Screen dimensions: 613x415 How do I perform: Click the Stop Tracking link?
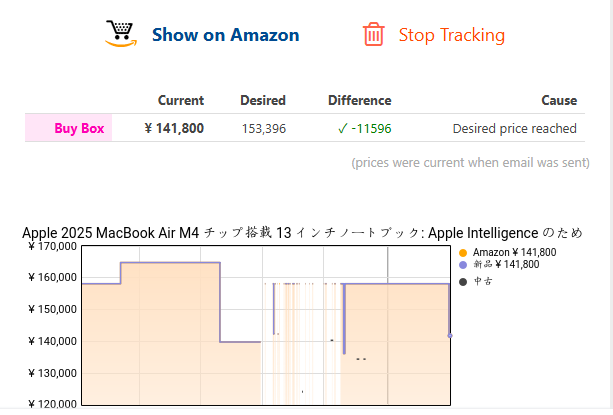pos(451,35)
